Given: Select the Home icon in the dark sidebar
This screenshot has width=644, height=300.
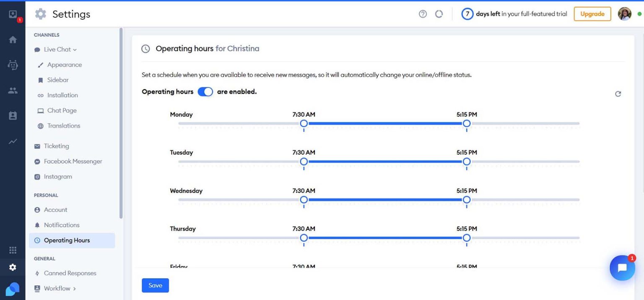Looking at the screenshot, I should pos(13,39).
